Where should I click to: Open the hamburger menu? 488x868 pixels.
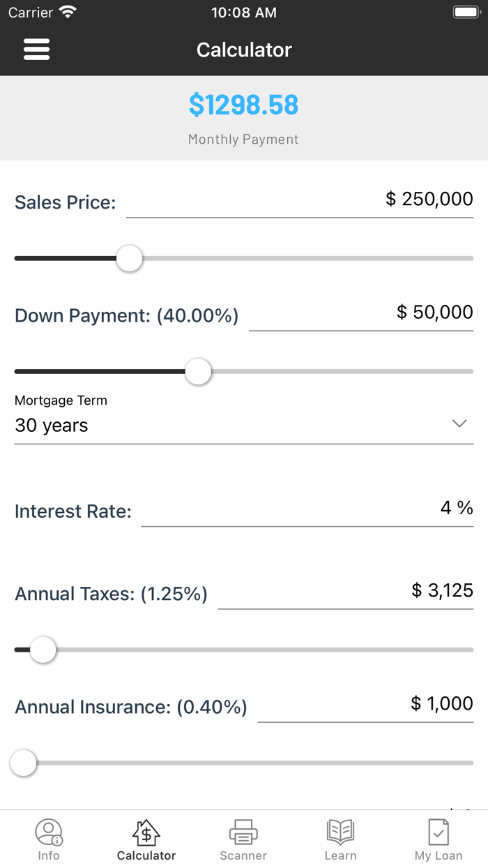coord(36,49)
